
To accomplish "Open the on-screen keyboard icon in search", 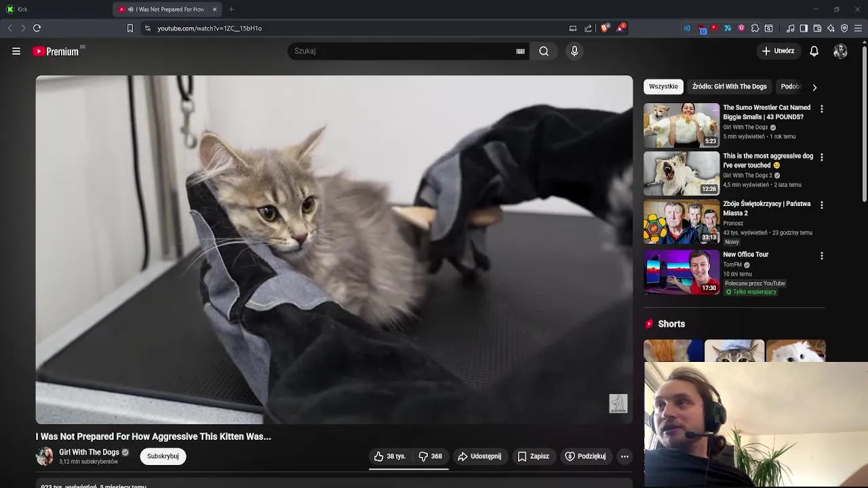I will click(x=520, y=51).
